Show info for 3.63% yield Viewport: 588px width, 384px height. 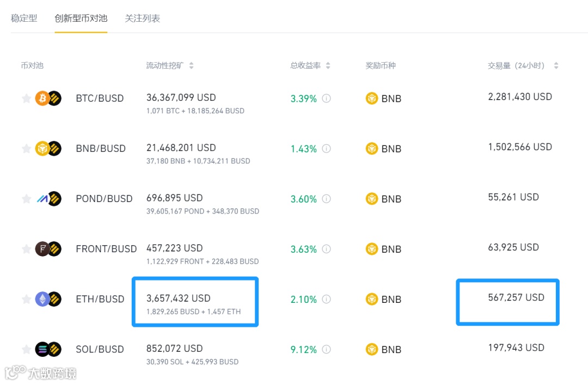click(327, 249)
